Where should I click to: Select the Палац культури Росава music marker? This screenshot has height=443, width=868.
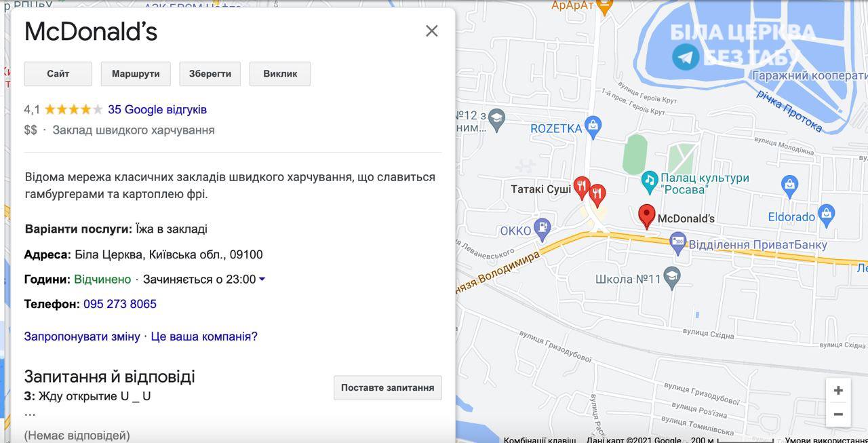650,180
